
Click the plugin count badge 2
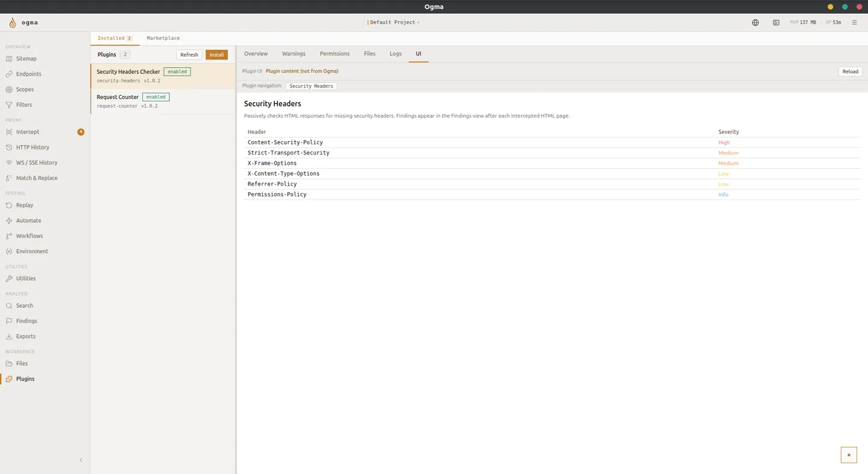point(125,55)
